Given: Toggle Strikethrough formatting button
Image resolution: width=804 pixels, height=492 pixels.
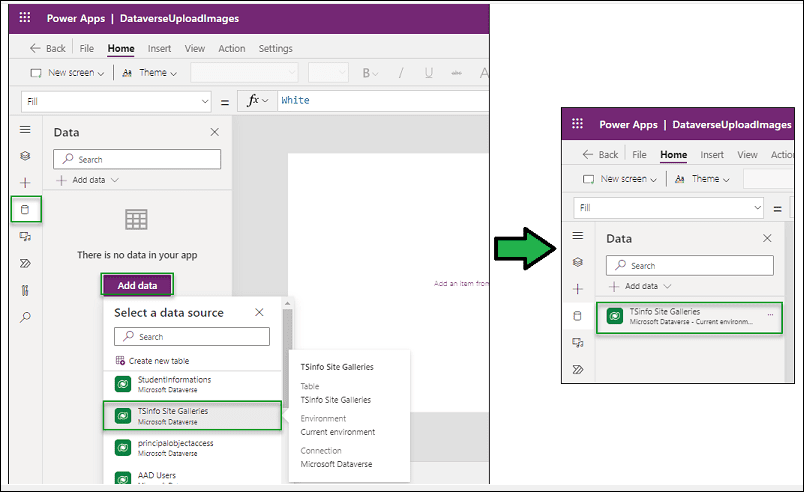Looking at the screenshot, I should tap(456, 73).
